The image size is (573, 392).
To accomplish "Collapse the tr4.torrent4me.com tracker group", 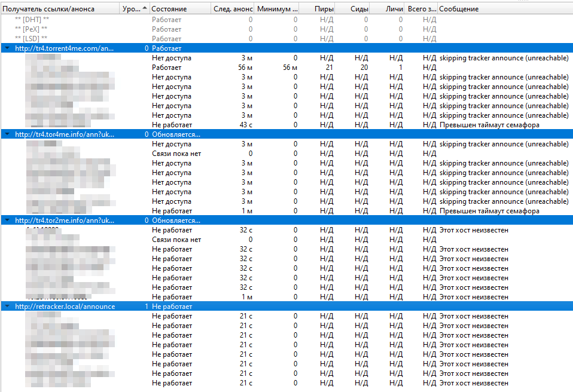I will pyautogui.click(x=7, y=48).
